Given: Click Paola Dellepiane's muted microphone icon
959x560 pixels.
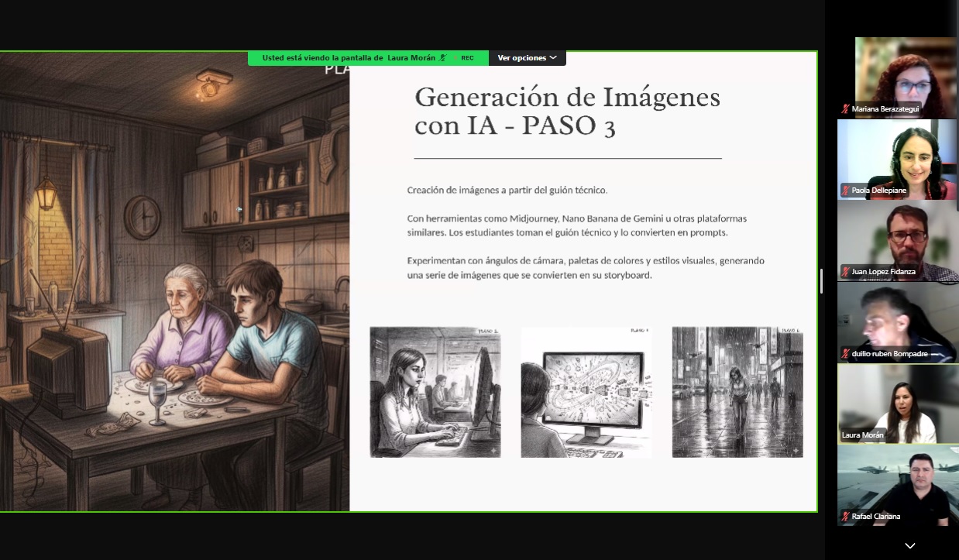Looking at the screenshot, I should [x=846, y=191].
